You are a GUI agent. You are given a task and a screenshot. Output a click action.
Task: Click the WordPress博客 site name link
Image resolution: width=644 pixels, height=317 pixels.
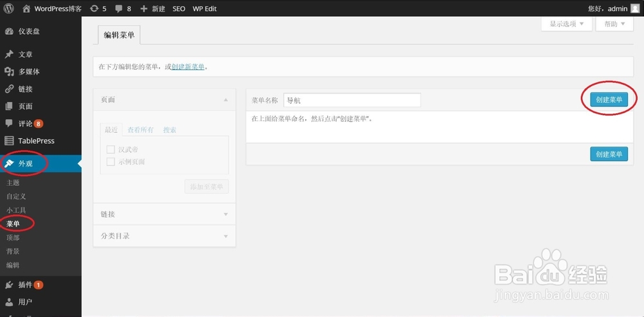pos(59,8)
